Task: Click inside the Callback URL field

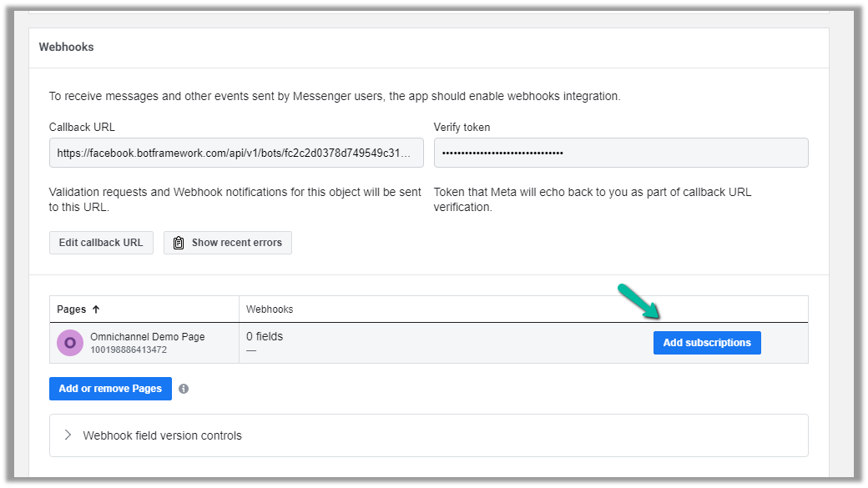Action: point(236,153)
